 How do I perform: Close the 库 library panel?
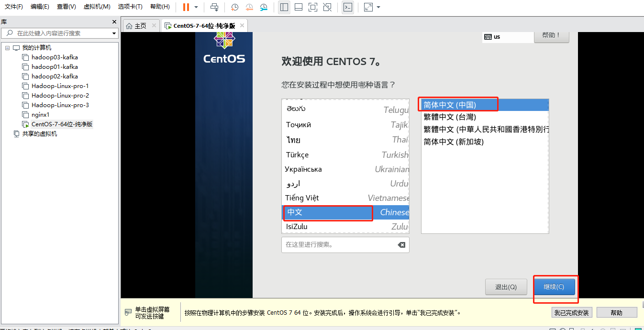114,22
